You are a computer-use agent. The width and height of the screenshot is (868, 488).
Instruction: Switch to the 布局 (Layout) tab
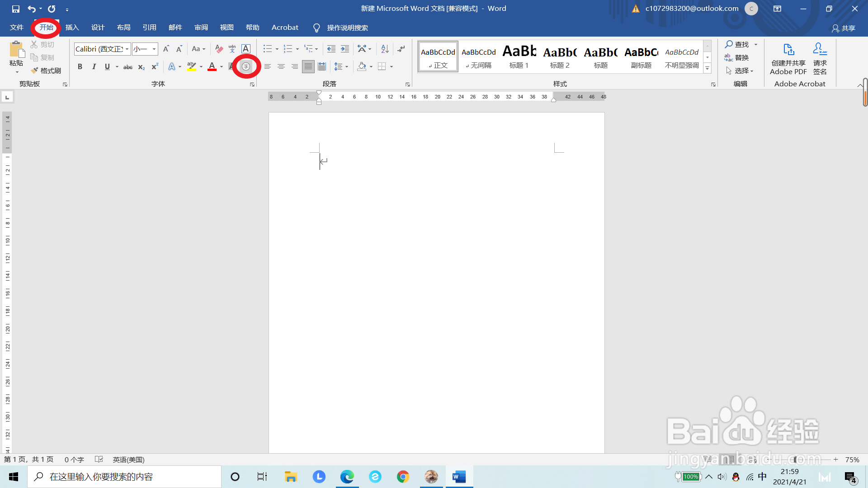[x=123, y=28]
